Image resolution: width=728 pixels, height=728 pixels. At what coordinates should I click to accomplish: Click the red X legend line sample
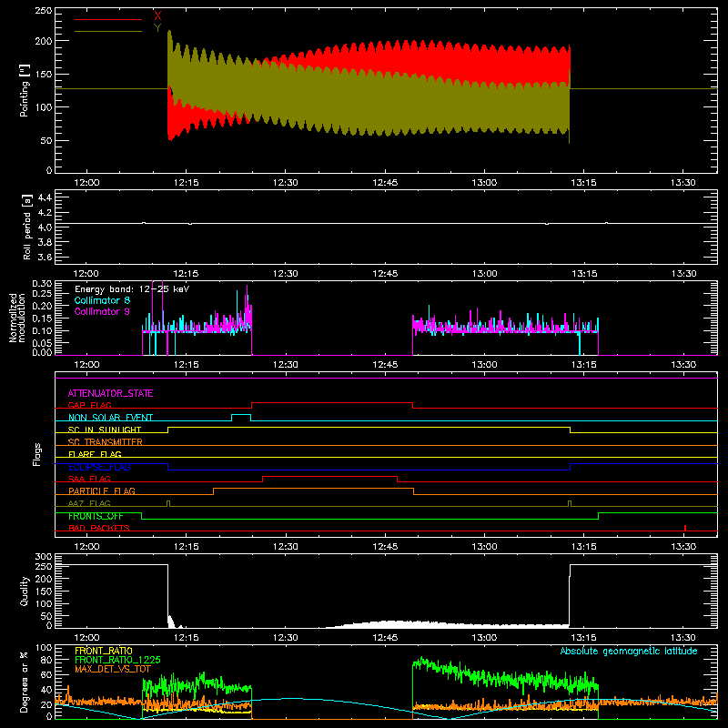click(x=107, y=19)
